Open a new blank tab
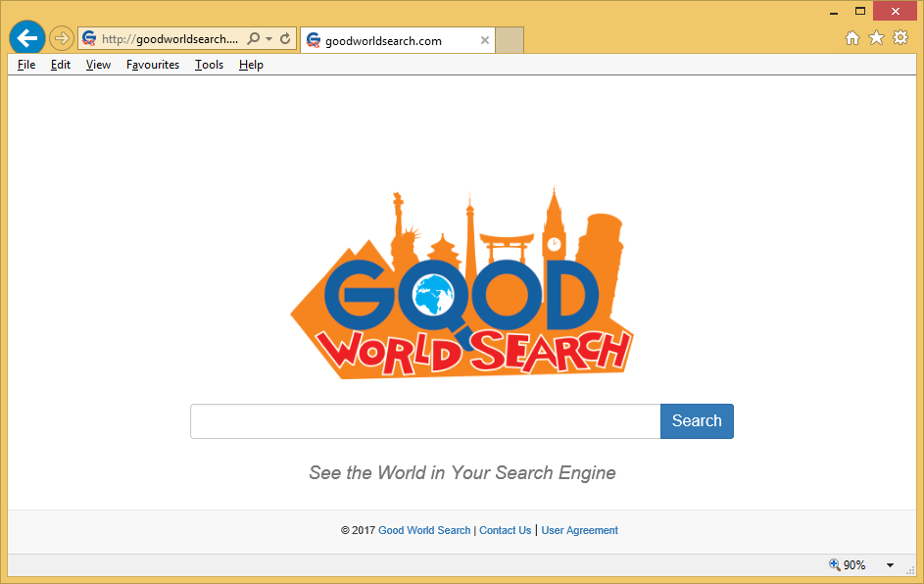Screen dimensions: 924x584 coord(510,40)
